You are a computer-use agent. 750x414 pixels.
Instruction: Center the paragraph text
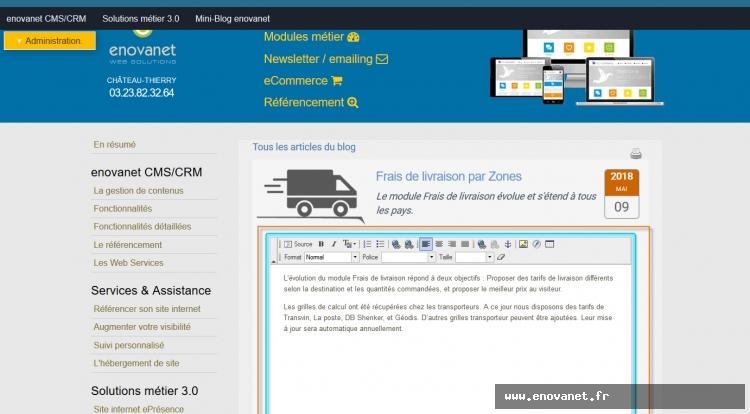[439, 244]
